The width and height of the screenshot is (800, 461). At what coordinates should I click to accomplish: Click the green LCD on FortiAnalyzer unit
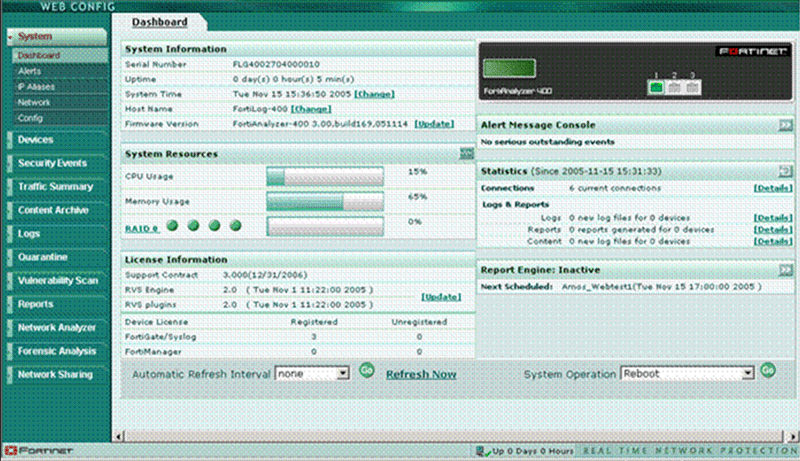509,68
